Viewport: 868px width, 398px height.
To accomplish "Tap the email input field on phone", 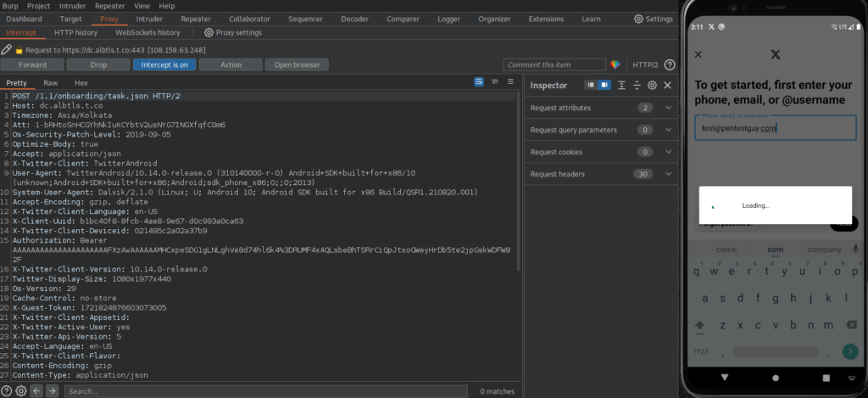I will (776, 127).
